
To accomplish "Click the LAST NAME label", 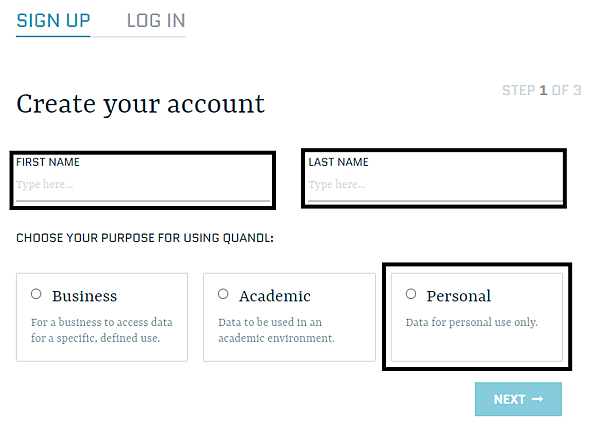I will pos(338,162).
